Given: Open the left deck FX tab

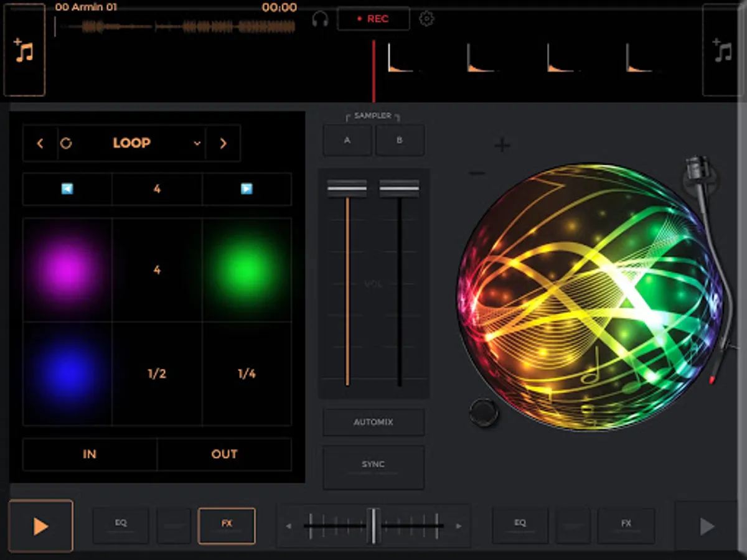Looking at the screenshot, I should pos(227,525).
